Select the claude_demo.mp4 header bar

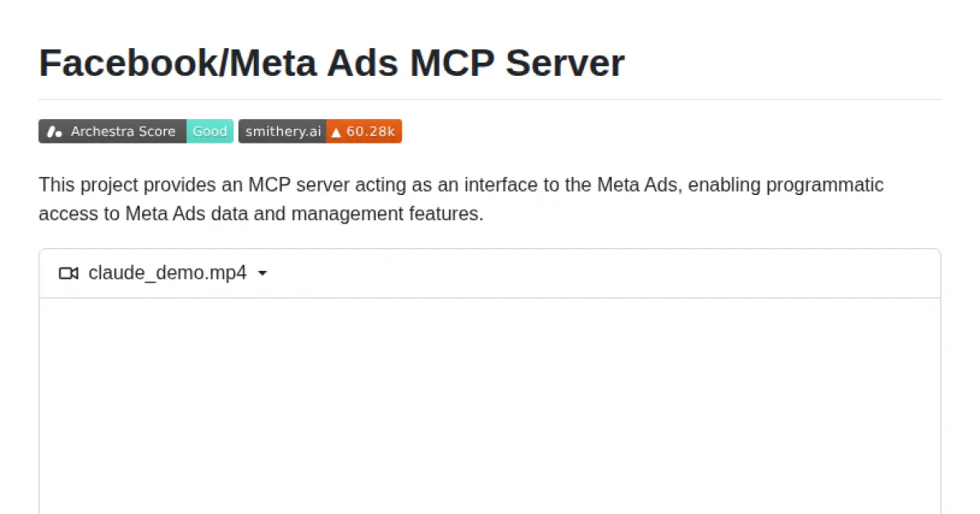tap(490, 273)
